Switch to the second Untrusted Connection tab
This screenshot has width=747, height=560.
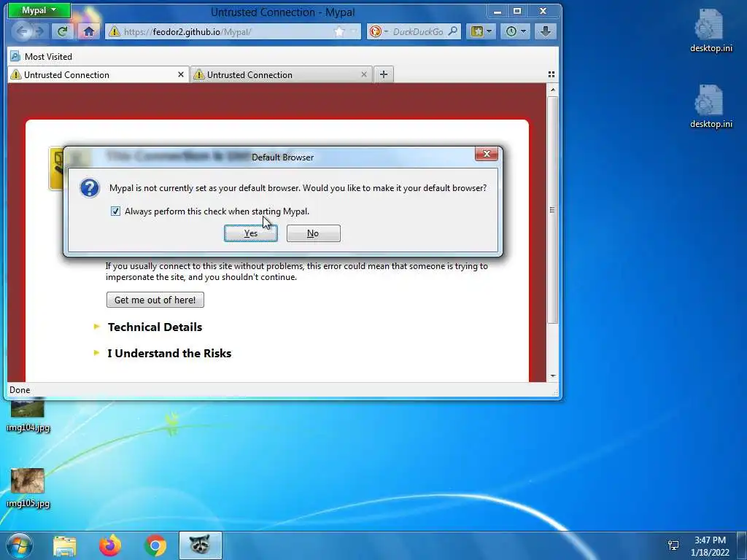pos(281,75)
